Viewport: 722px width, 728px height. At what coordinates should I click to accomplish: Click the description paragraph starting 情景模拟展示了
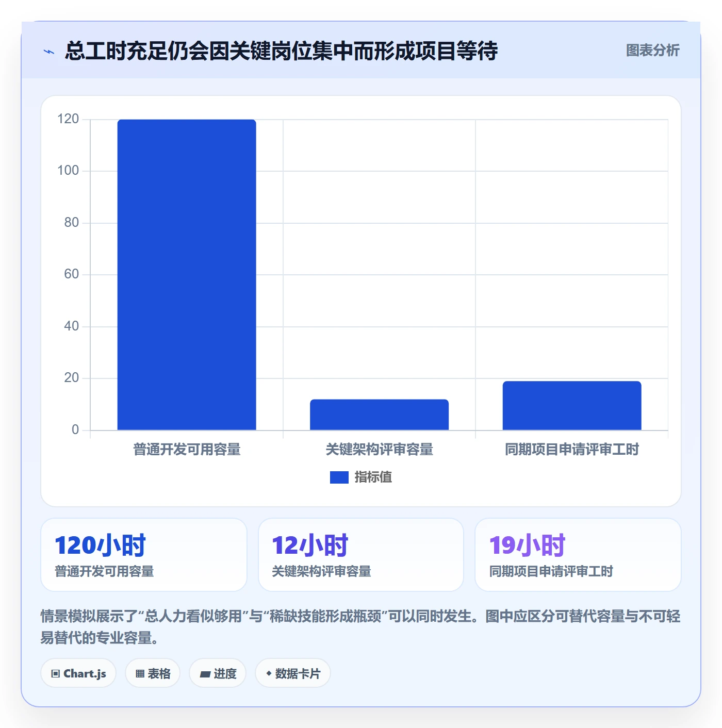pos(360,627)
